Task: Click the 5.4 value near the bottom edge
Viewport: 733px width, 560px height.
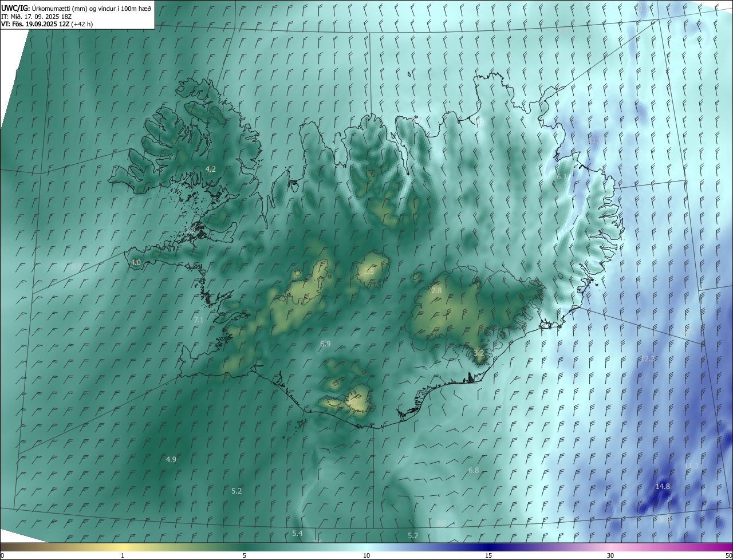Action: point(297,533)
